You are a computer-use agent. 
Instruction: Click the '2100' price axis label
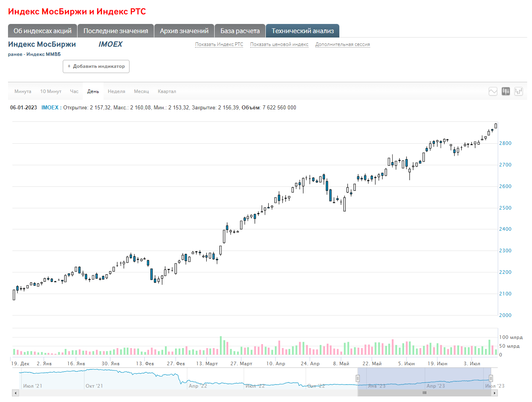505,294
